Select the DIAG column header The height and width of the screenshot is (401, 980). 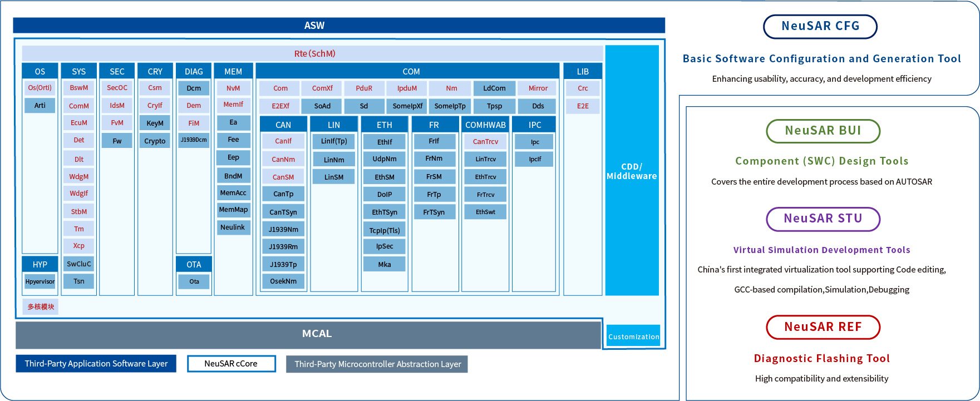[x=194, y=71]
